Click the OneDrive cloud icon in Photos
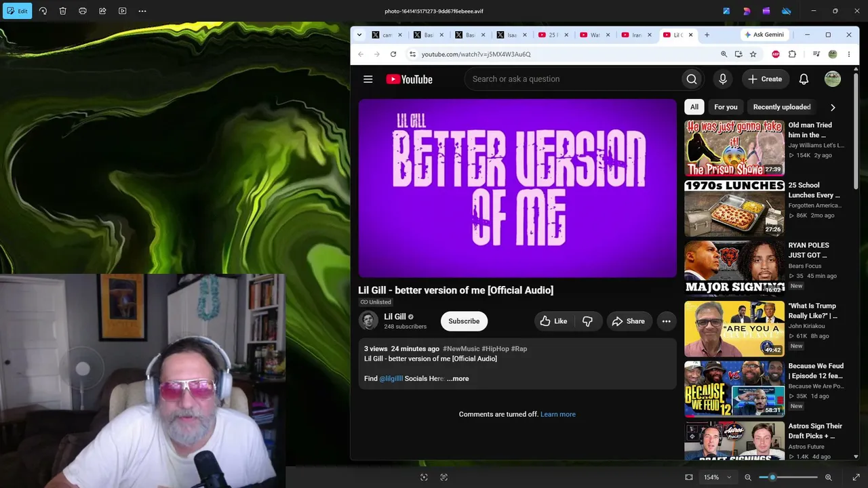 pyautogui.click(x=787, y=11)
